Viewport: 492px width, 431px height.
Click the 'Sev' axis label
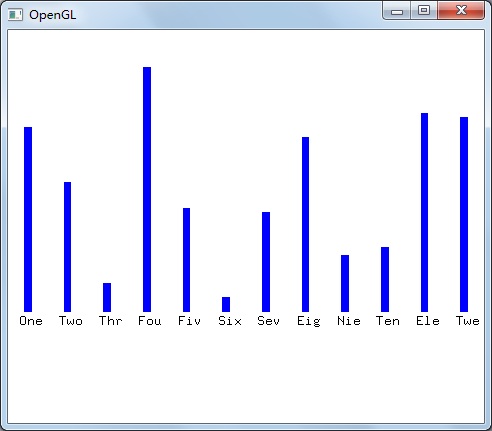click(x=268, y=321)
